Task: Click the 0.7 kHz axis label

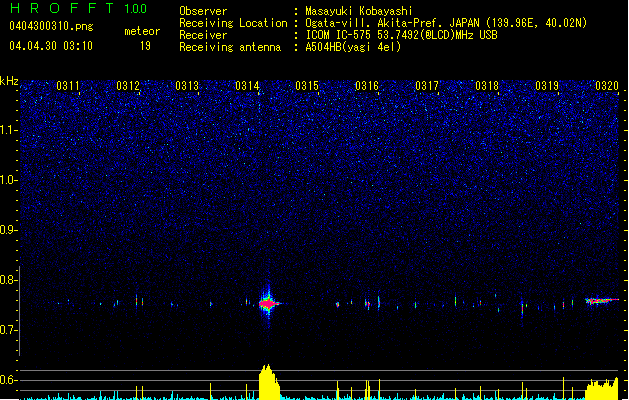Action: pyautogui.click(x=9, y=330)
